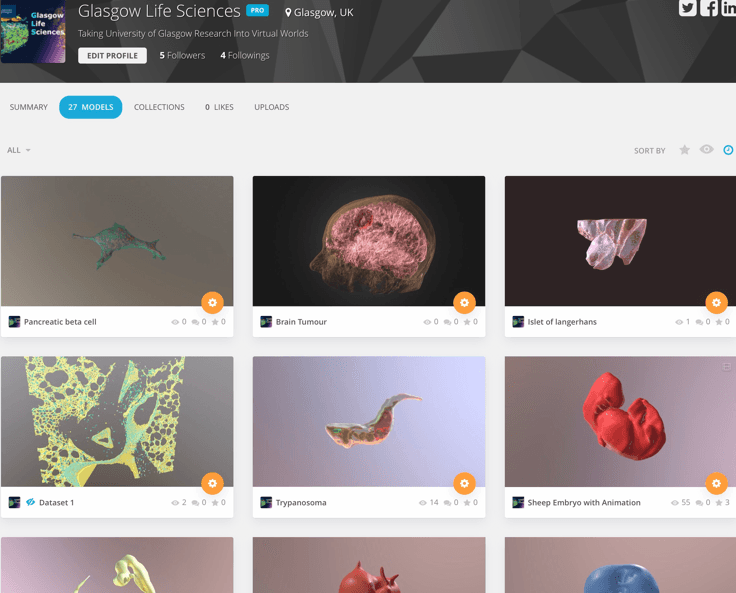Open the LinkedIn share icon

(729, 8)
